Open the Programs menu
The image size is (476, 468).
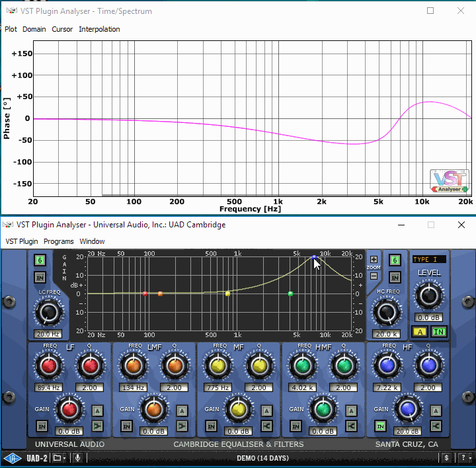click(x=59, y=241)
